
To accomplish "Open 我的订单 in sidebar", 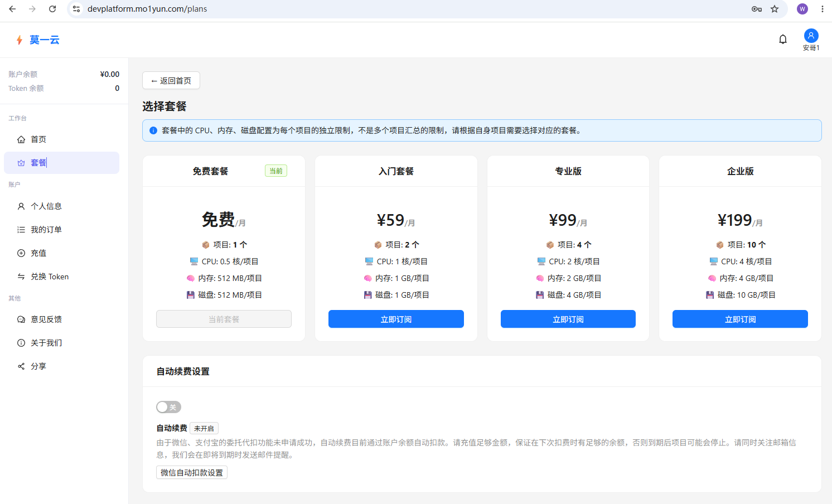I will tap(61, 230).
